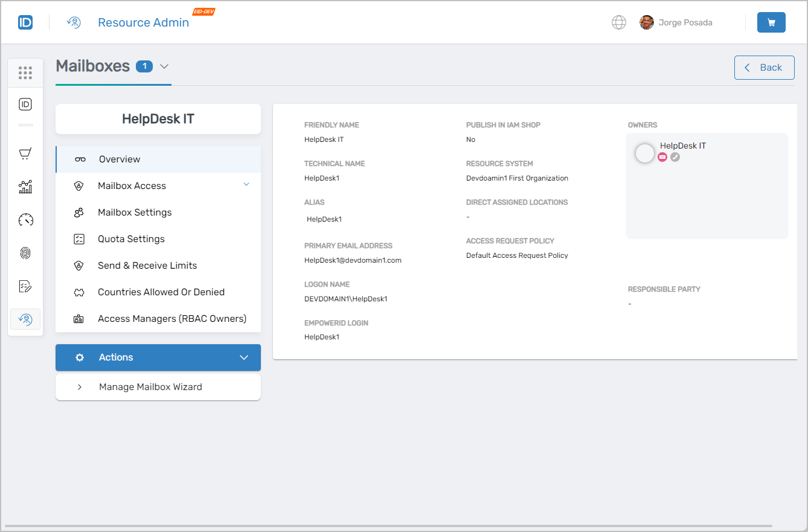Call the HelpDesk IT owner via phone icon
The image size is (808, 532).
675,156
